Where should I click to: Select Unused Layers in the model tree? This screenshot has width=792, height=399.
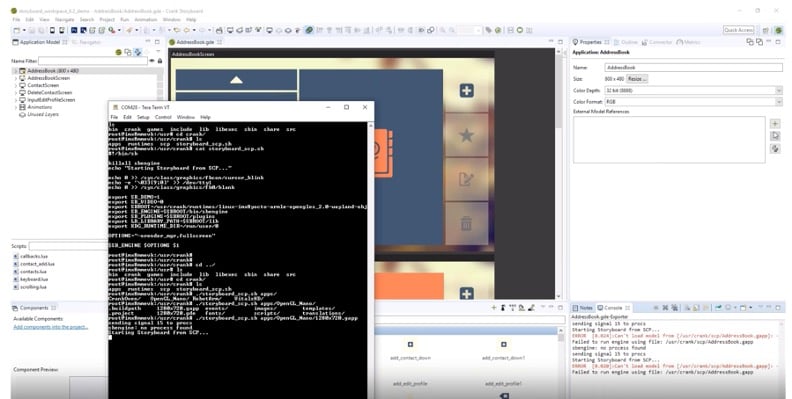[42, 115]
